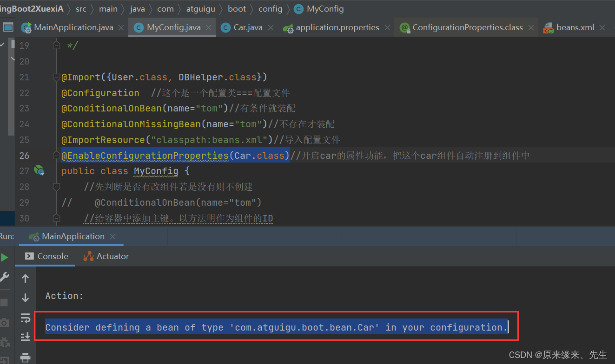Click MyConfig class icon in breadcrumb
Image resolution: width=615 pixels, height=364 pixels.
[299, 9]
